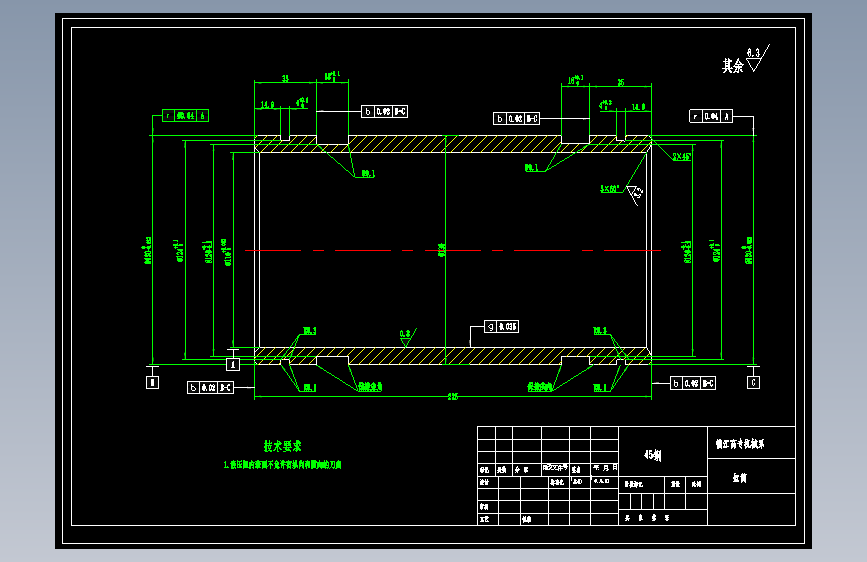Screen dimensions: 867x562
Task: Click the 45钢 material label in title block
Action: click(x=652, y=455)
